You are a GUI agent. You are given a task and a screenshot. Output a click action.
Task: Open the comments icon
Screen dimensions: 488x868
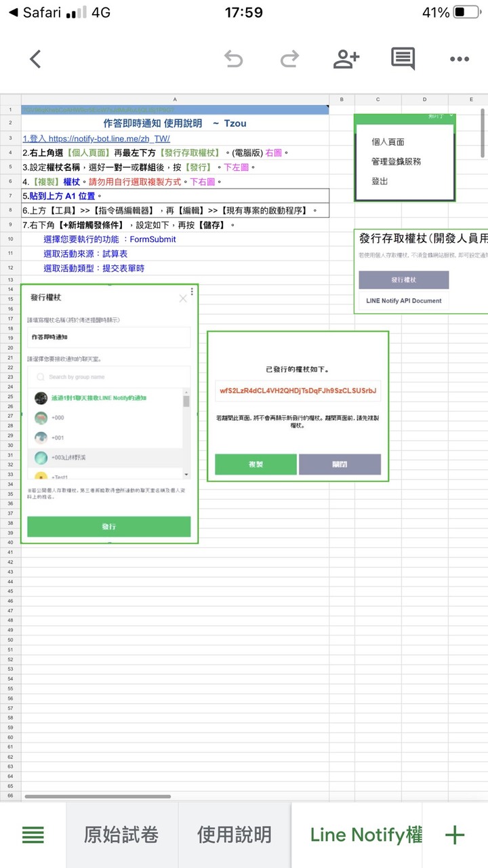coord(403,59)
